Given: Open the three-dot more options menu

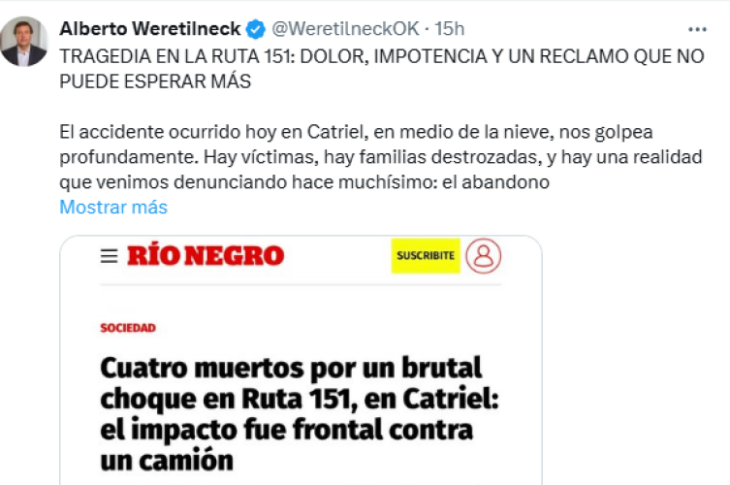Looking at the screenshot, I should pyautogui.click(x=697, y=29).
